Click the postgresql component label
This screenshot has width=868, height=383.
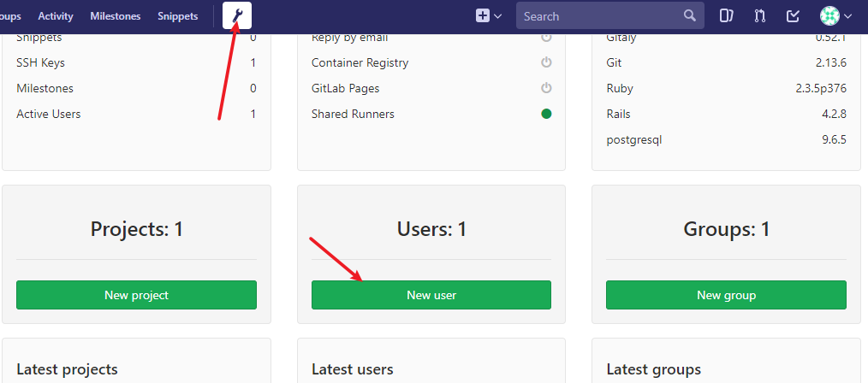pyautogui.click(x=633, y=139)
